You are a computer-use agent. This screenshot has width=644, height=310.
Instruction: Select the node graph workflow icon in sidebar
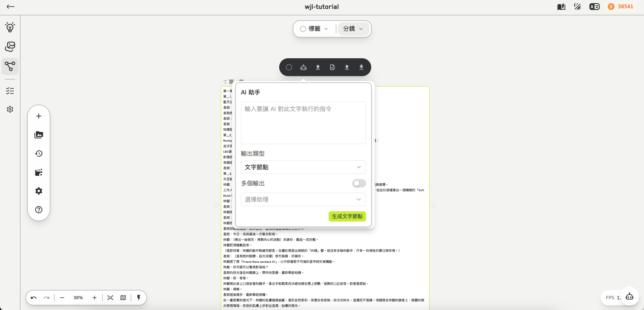10,66
